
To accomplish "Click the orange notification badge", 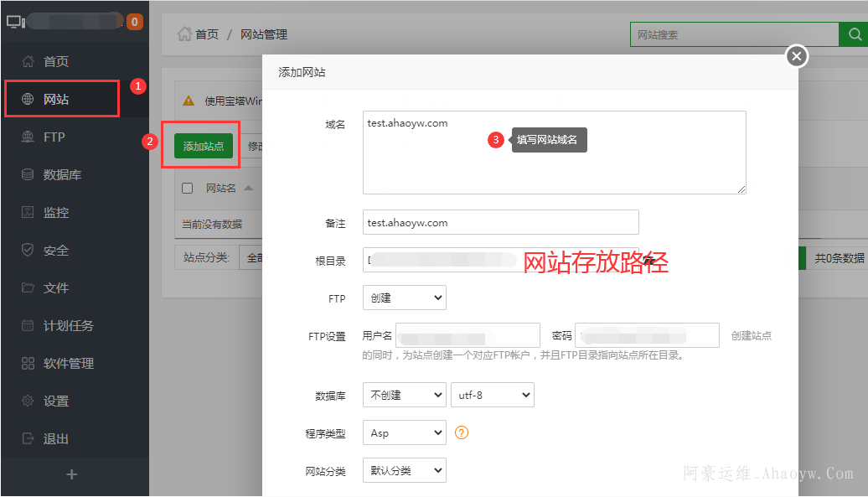I will tap(135, 22).
